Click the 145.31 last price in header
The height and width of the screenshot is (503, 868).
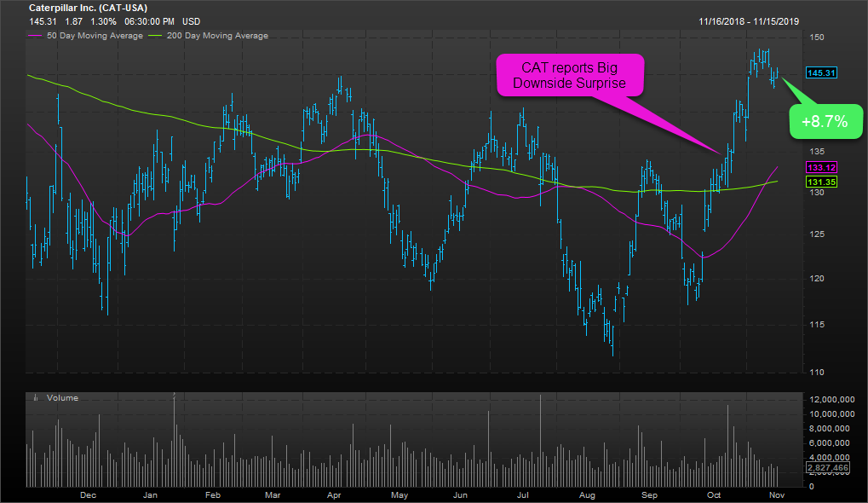pos(43,21)
